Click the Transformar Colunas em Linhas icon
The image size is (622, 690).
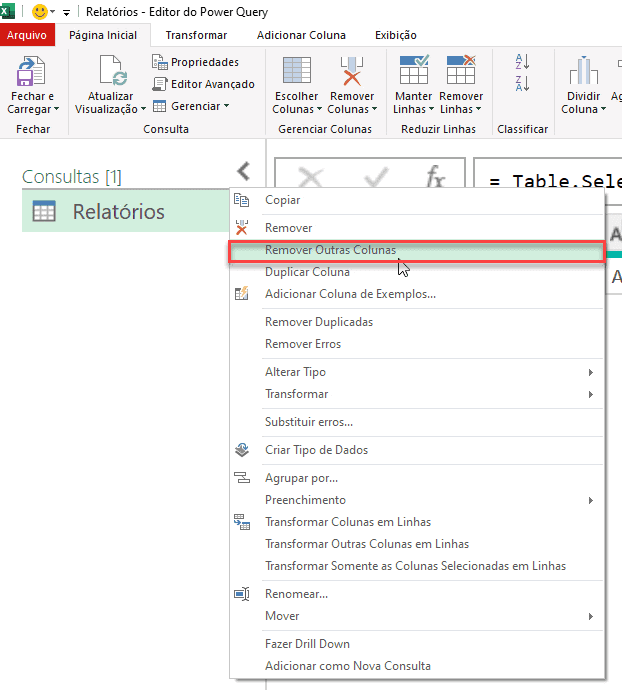click(x=242, y=522)
